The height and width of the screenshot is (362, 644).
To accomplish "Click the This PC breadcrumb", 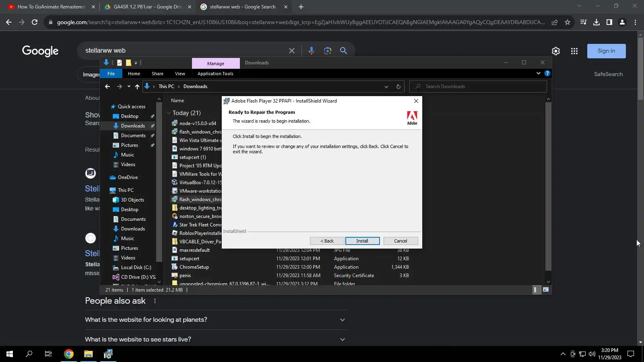I will (x=166, y=86).
